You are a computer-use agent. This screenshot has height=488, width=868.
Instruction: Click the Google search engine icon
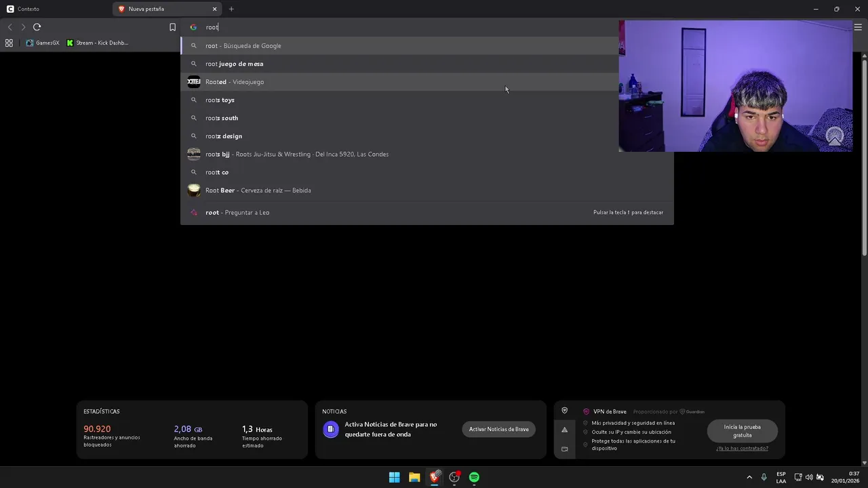(x=193, y=27)
